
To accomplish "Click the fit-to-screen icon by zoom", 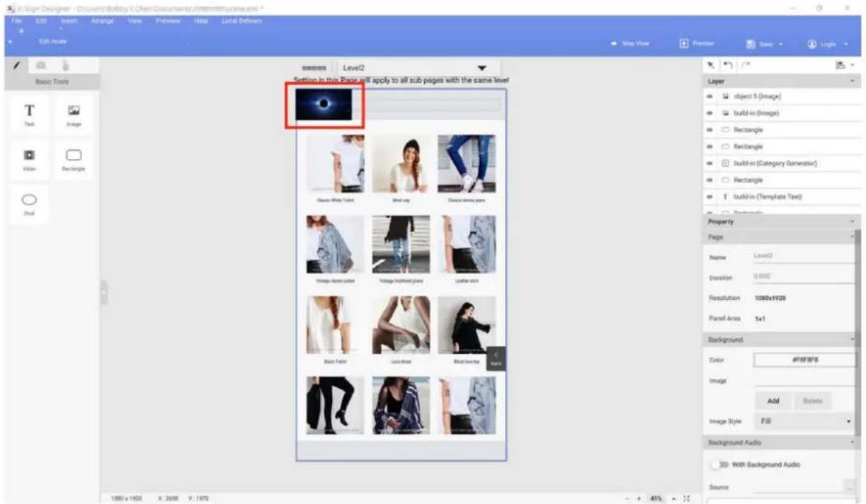I will [x=686, y=498].
